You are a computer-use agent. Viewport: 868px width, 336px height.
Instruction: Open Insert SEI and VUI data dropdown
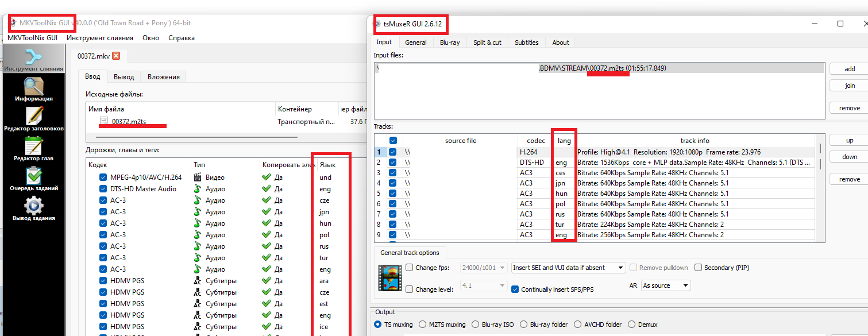pyautogui.click(x=568, y=268)
